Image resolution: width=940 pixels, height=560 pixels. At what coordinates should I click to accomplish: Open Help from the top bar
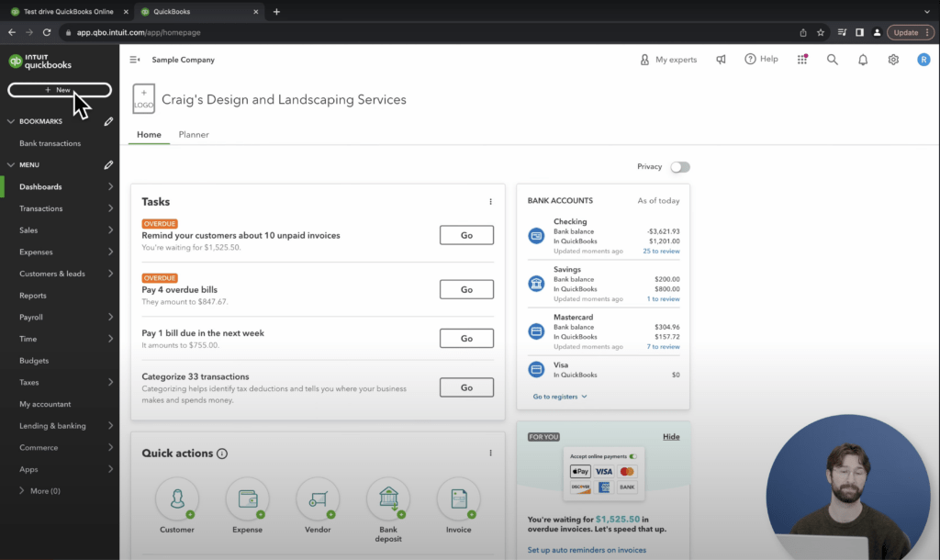click(761, 59)
